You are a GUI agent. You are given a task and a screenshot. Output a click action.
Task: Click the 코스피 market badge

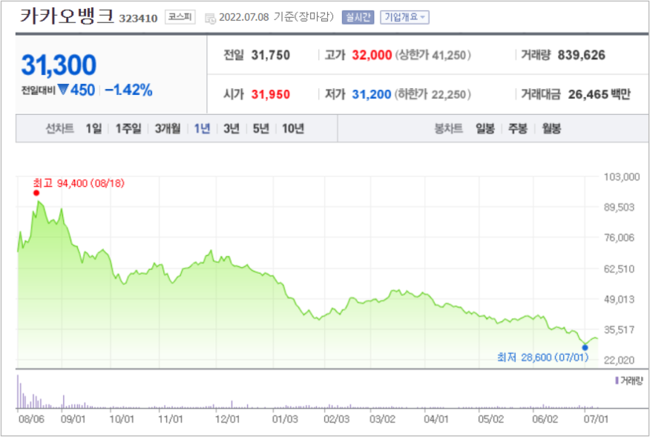pos(180,17)
